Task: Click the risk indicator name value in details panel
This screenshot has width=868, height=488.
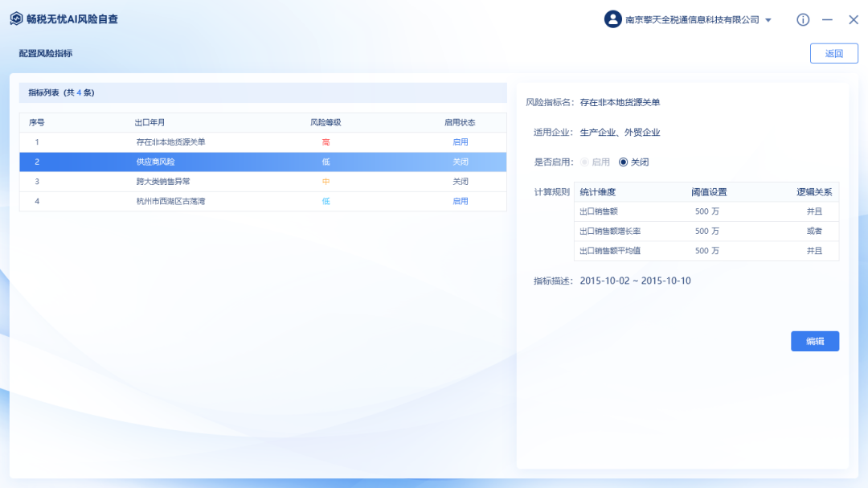Action: click(x=620, y=102)
